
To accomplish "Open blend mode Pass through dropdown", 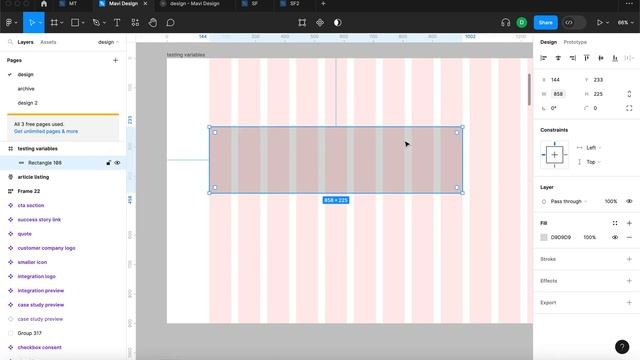I will point(569,201).
